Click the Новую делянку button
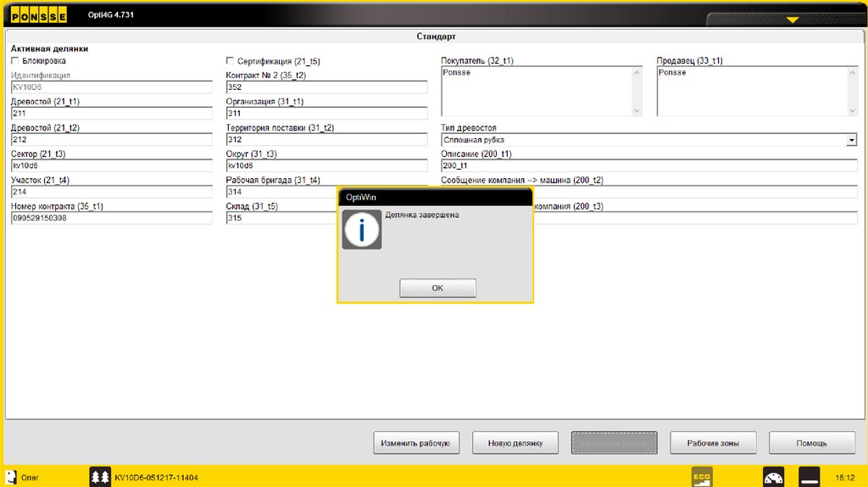 tap(516, 443)
